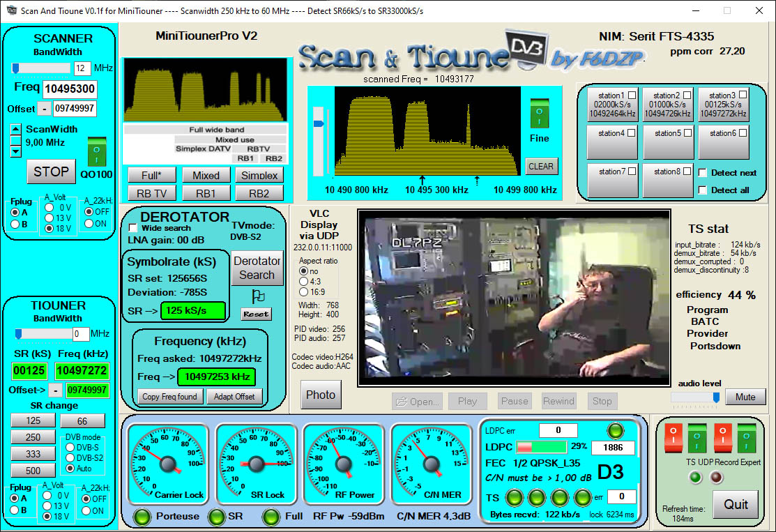Click the vertical spectrum level slider

[319, 141]
